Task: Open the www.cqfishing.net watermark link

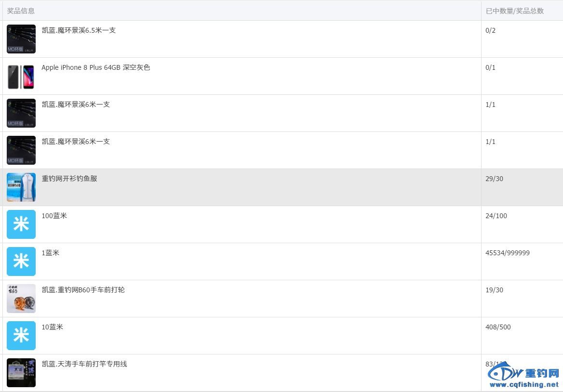Action: [x=524, y=385]
